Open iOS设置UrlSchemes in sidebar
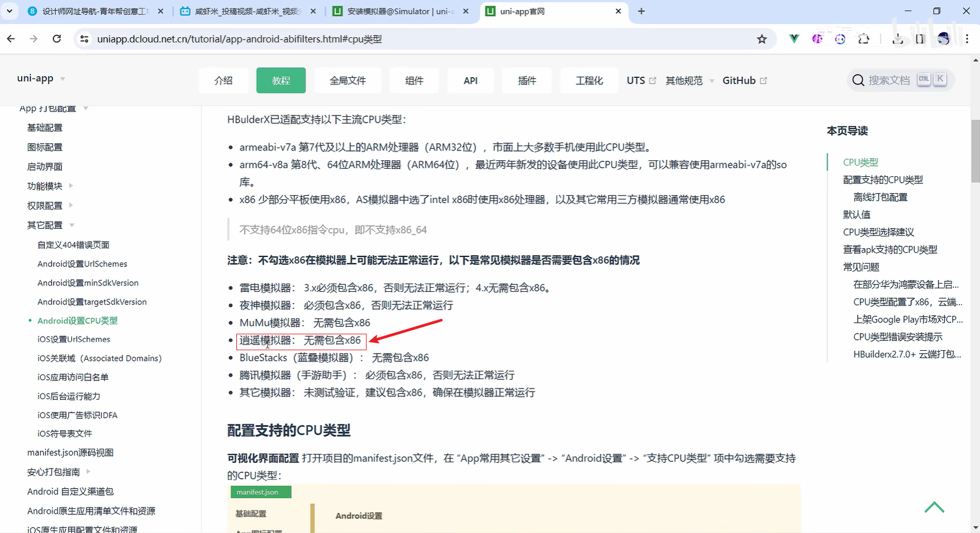This screenshot has width=980, height=533. [x=74, y=339]
